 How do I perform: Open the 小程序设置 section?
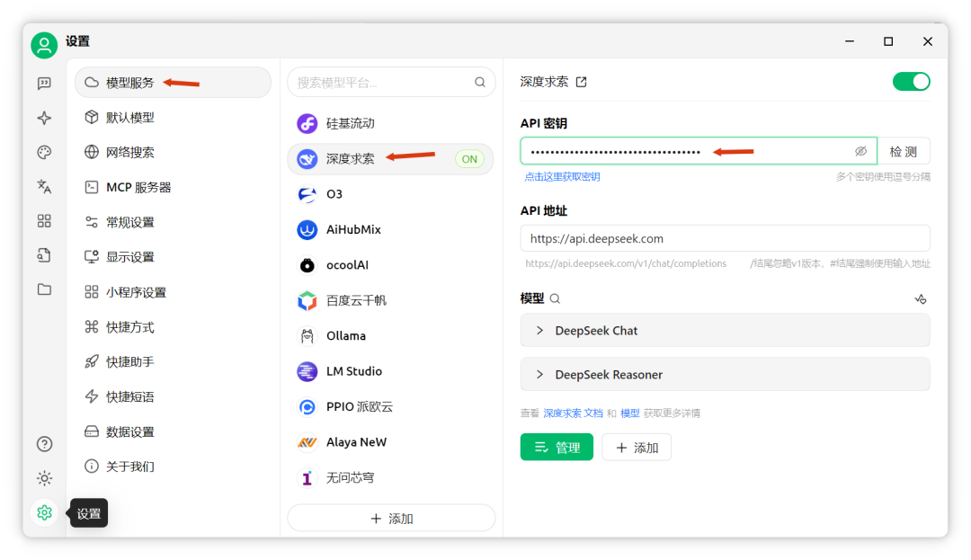click(173, 292)
